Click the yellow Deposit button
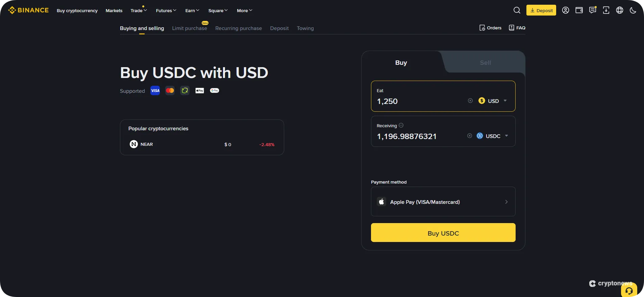 [x=541, y=10]
